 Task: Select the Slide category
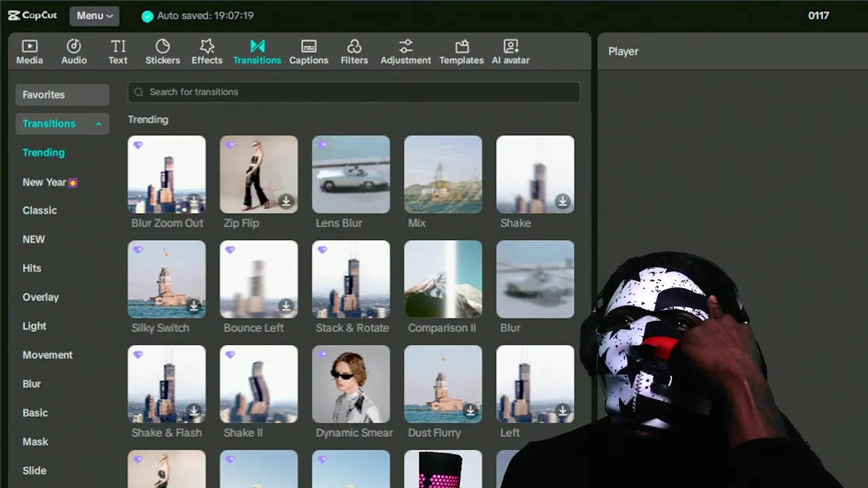[x=35, y=470]
